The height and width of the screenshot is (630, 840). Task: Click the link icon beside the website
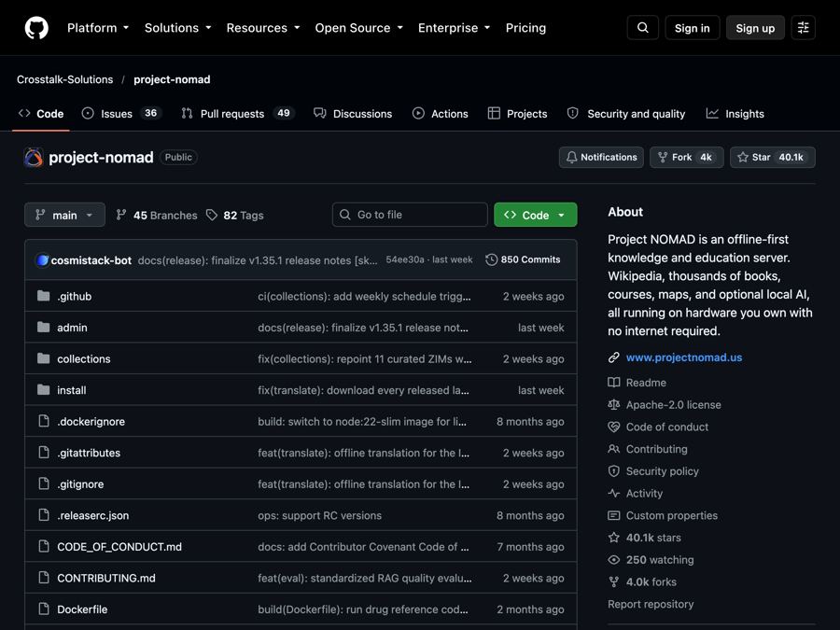[x=614, y=357]
